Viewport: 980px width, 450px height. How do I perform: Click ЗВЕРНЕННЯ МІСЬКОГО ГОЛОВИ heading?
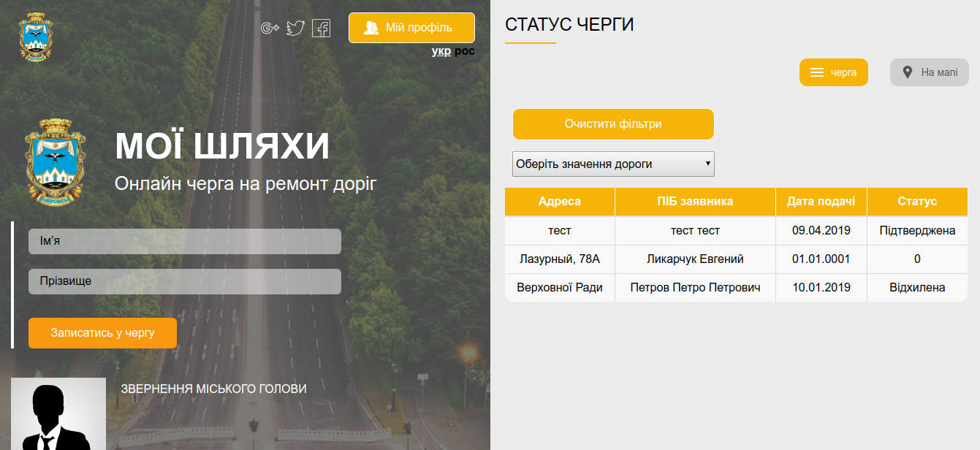point(213,389)
